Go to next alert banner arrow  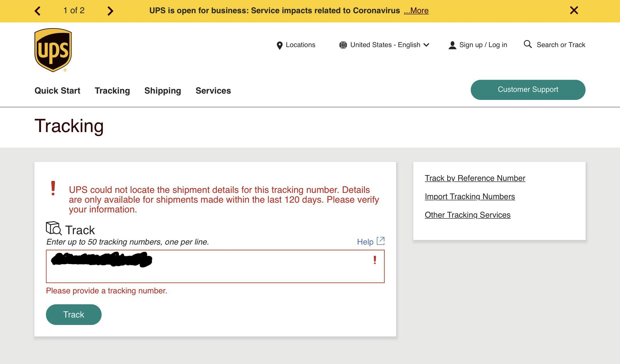(x=110, y=11)
